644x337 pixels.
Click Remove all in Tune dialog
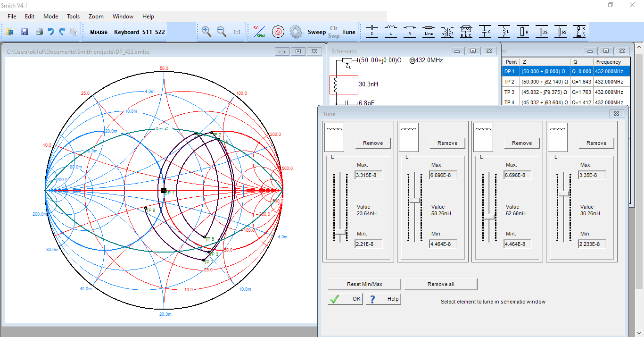pos(441,284)
